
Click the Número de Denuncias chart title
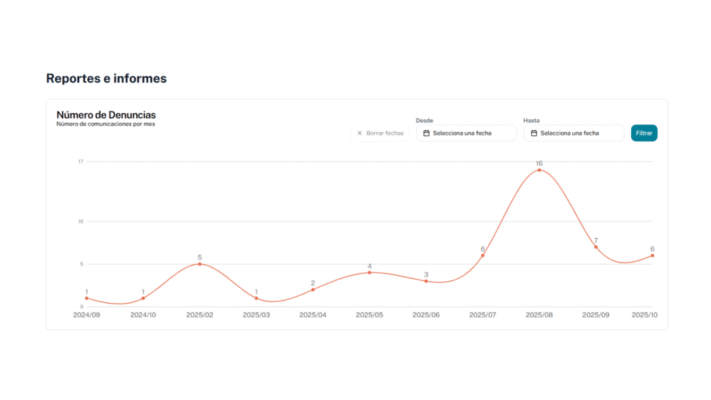(x=106, y=115)
